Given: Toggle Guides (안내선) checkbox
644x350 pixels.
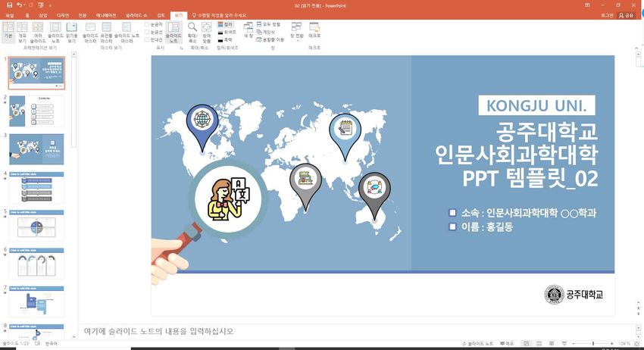Looking at the screenshot, I should 154,40.
